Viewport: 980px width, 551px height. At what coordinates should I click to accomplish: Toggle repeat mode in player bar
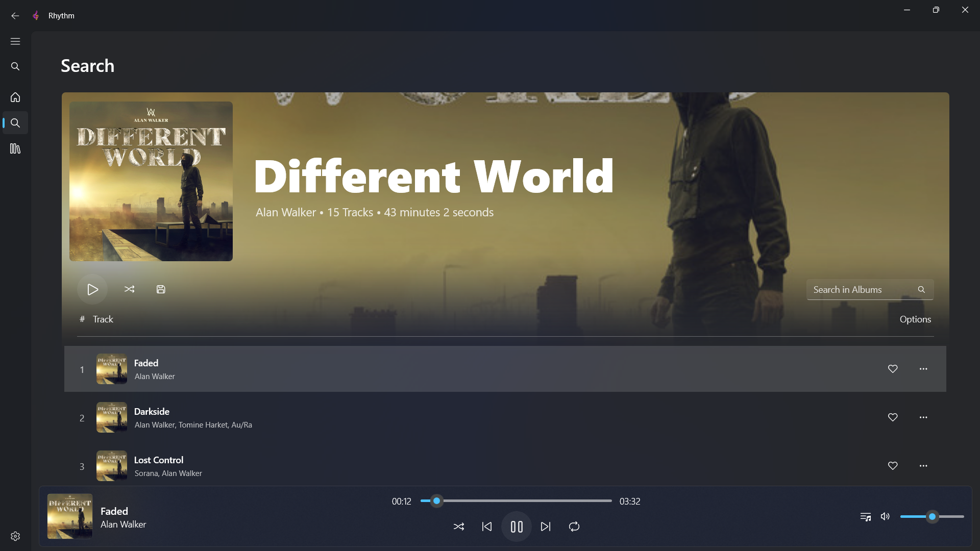(574, 527)
